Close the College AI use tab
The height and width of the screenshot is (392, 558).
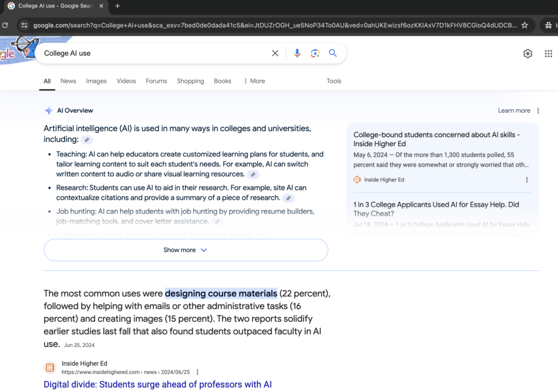[101, 6]
